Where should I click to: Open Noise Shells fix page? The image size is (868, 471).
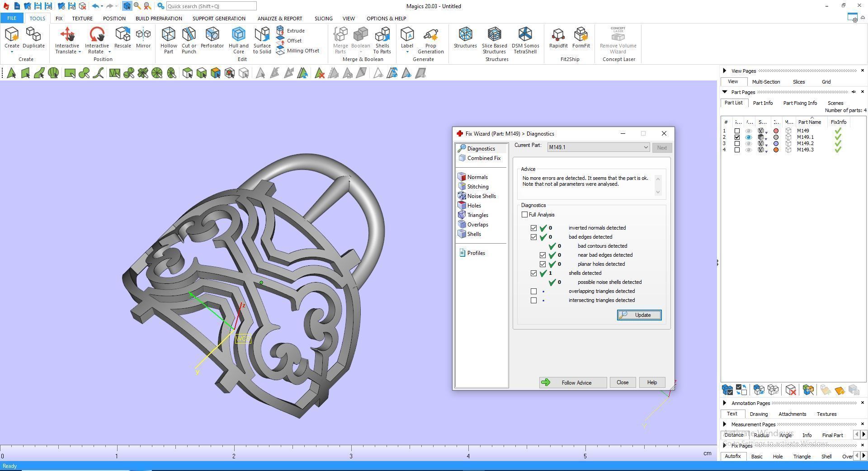click(x=476, y=196)
